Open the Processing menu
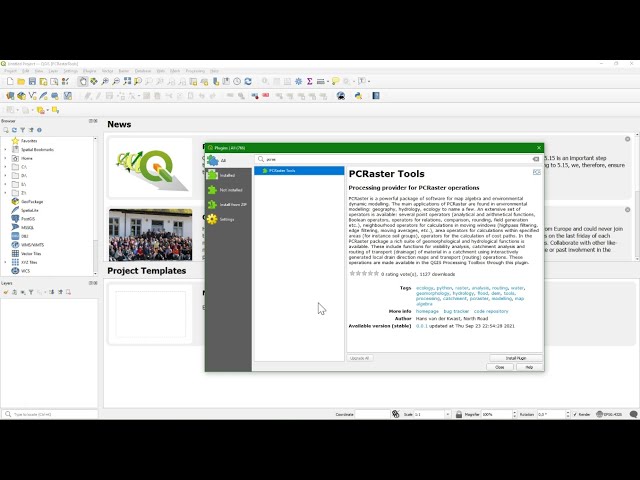 [195, 71]
